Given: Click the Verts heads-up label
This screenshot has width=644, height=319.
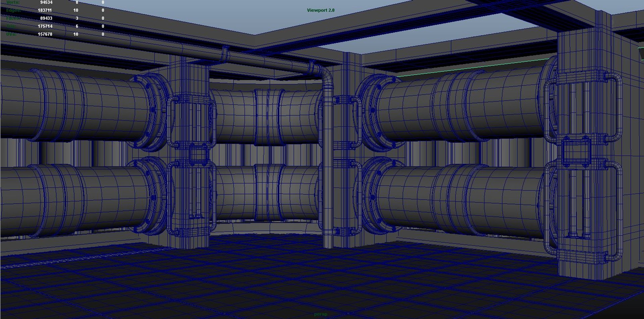Looking at the screenshot, I should click(x=13, y=2).
